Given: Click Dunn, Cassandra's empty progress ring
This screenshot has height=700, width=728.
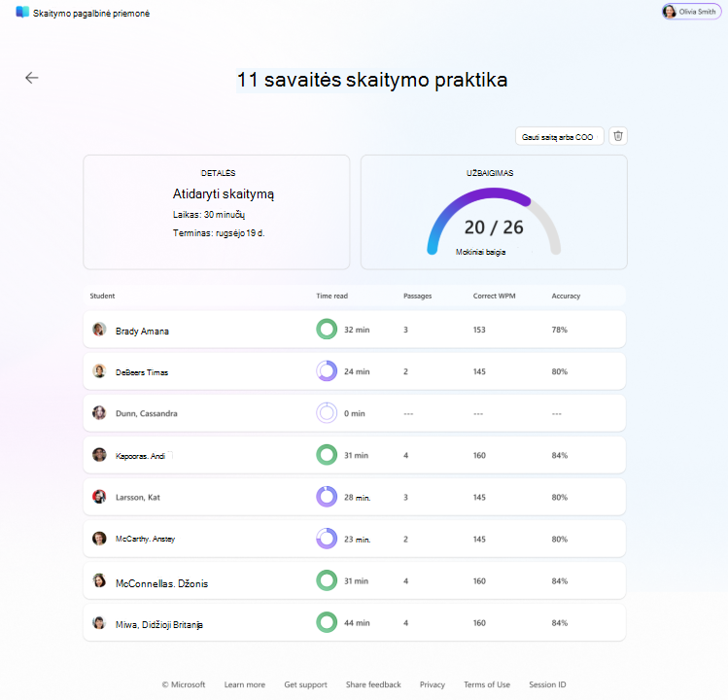Looking at the screenshot, I should click(327, 413).
